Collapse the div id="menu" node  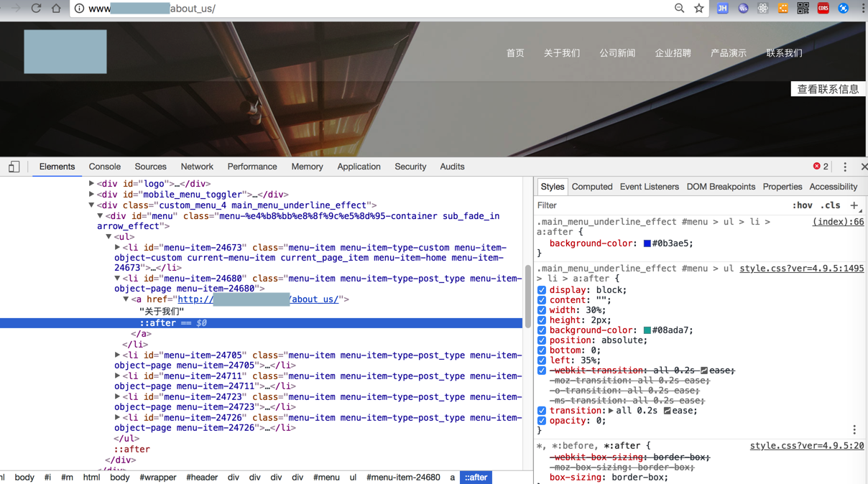[x=100, y=216]
